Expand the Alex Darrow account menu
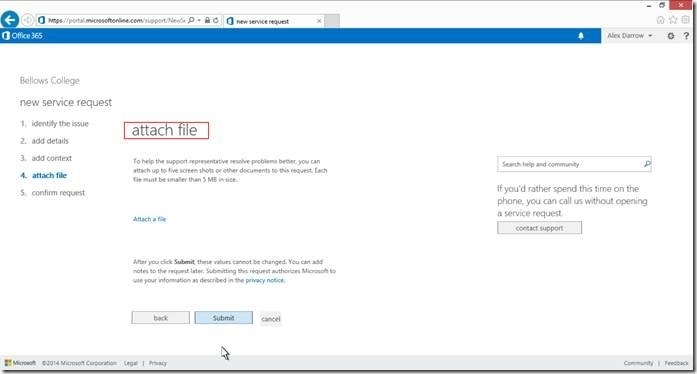697x374 pixels. (x=630, y=36)
